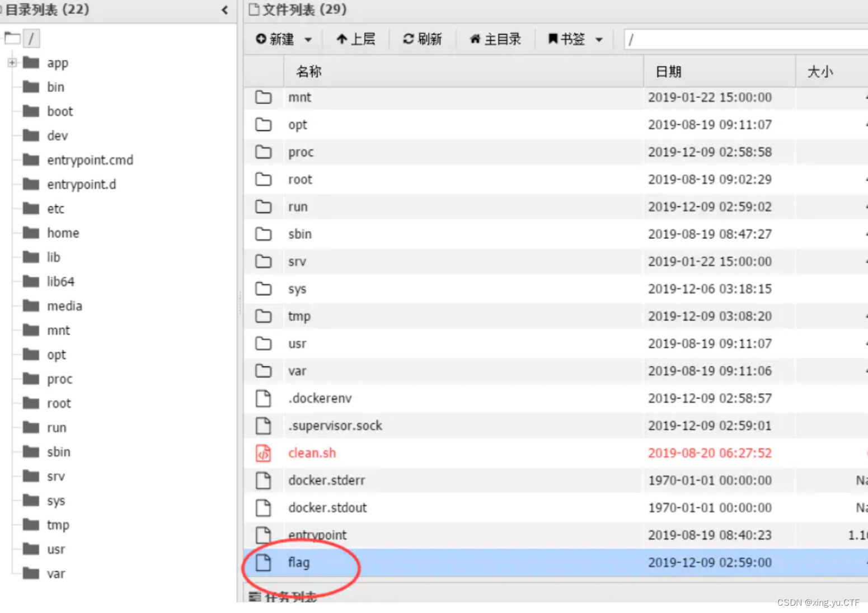
Task: Click the red script icon beside clean.sh
Action: (x=264, y=453)
